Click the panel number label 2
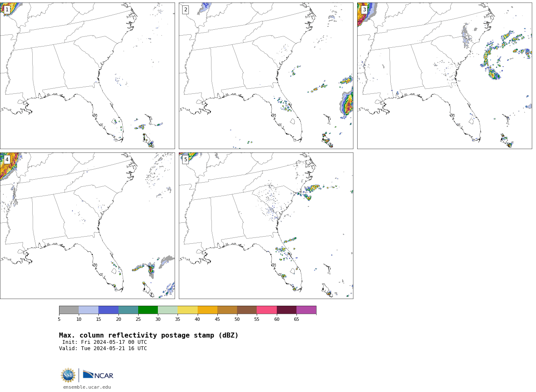Viewport: 536px width, 392px height. (x=186, y=10)
